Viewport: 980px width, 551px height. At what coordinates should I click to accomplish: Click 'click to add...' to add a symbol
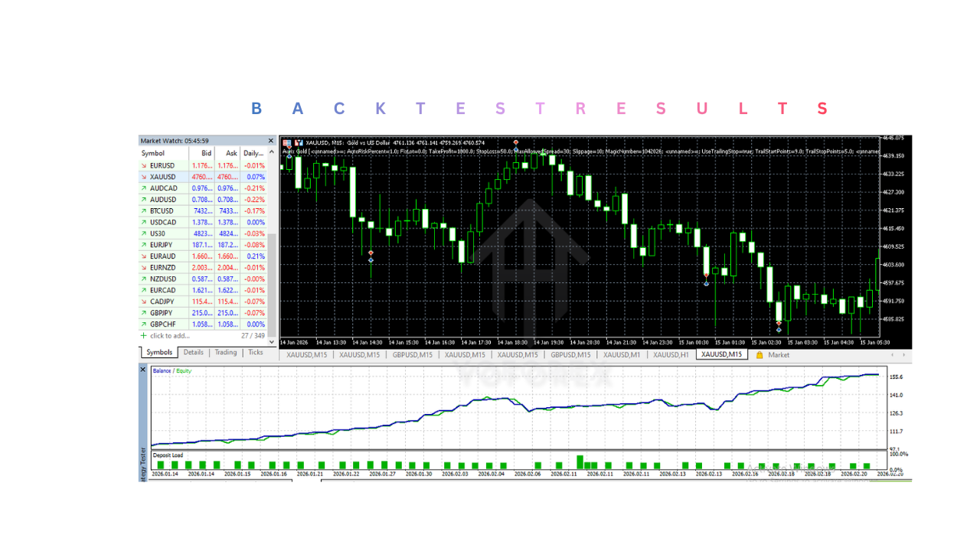pyautogui.click(x=170, y=335)
